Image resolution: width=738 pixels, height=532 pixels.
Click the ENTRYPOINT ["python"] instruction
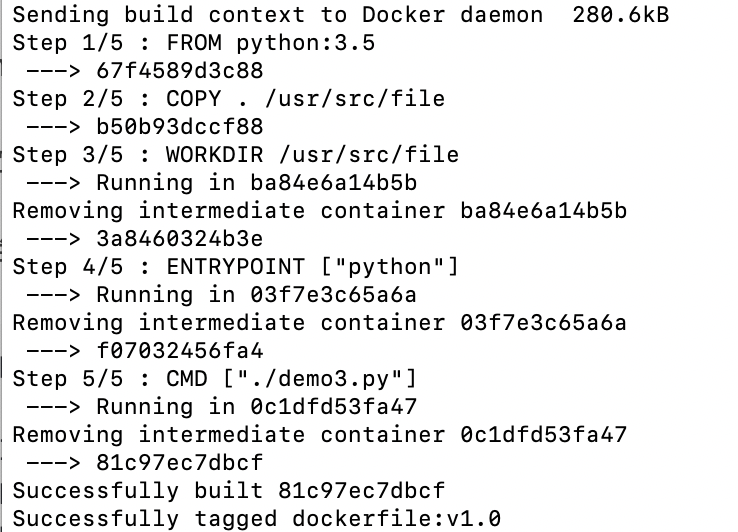coord(313,267)
